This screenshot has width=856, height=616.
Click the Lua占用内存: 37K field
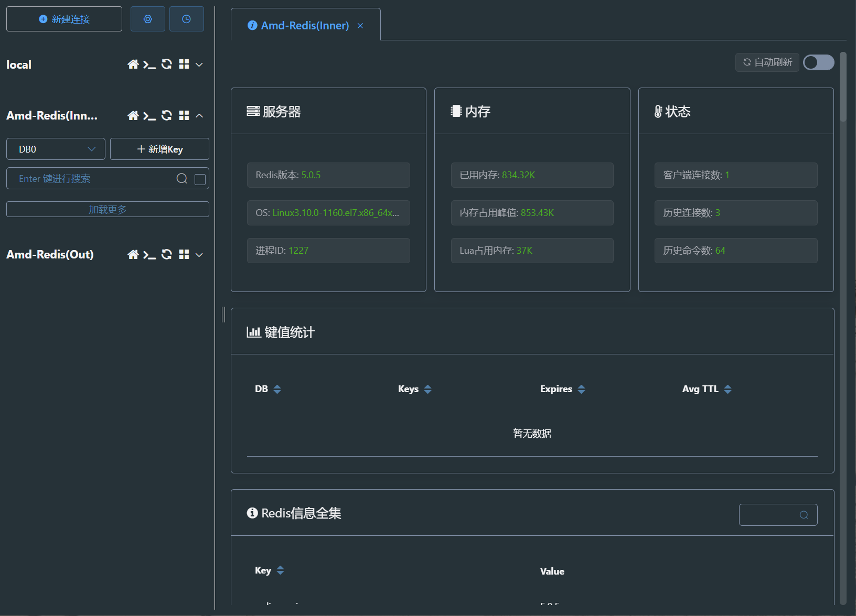coord(532,251)
